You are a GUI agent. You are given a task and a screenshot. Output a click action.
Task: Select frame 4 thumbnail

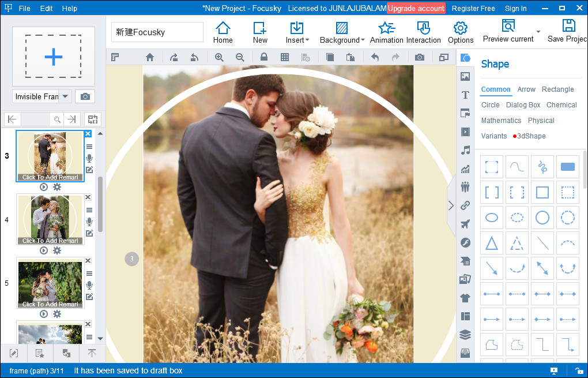tap(50, 219)
